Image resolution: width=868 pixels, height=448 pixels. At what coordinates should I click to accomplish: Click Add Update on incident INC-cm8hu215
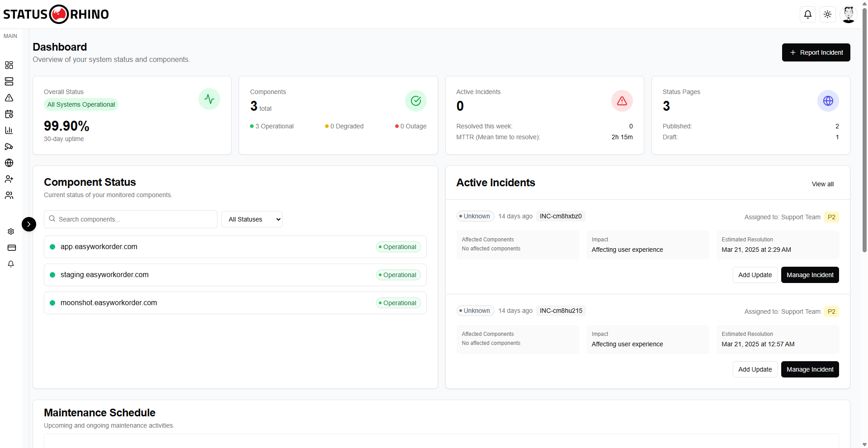[x=755, y=369]
